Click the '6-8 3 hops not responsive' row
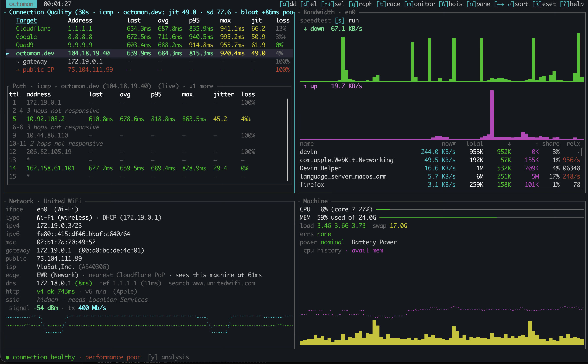 click(56, 127)
